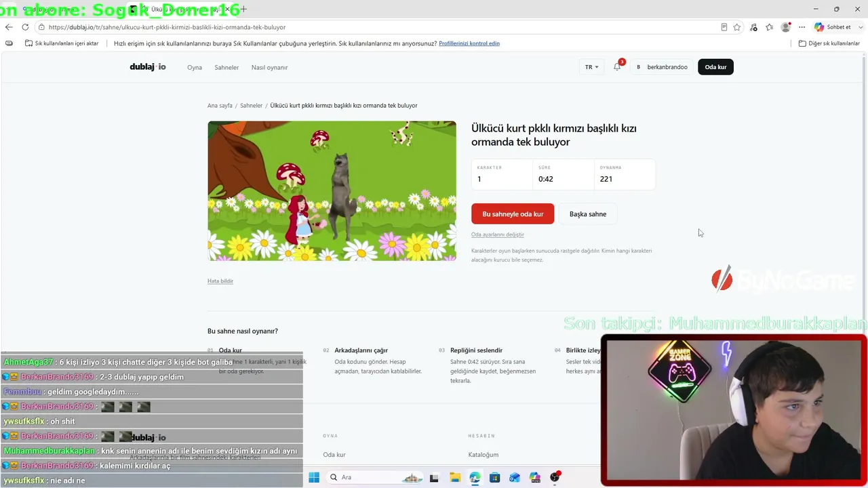This screenshot has height=488, width=868.
Task: Open Microsoft 365 Copilot from the taskbar
Action: point(535,477)
